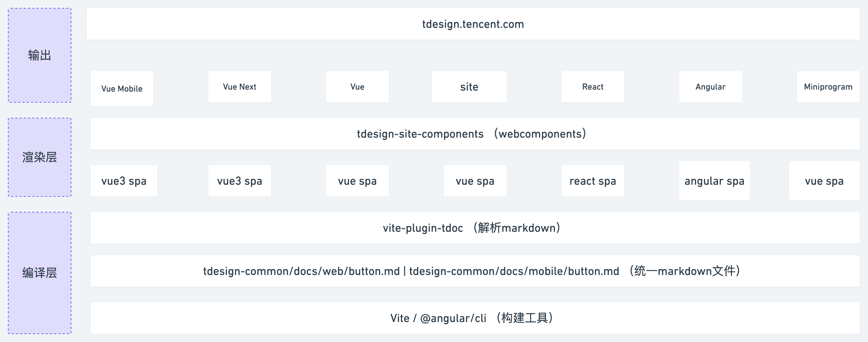The image size is (868, 342).
Task: Click the vite-plugin-tdoc bar
Action: pyautogui.click(x=475, y=228)
